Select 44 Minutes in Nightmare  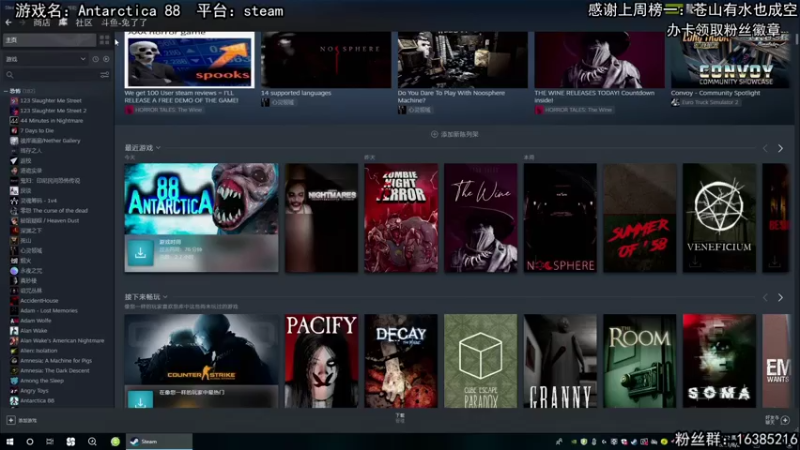(51, 121)
